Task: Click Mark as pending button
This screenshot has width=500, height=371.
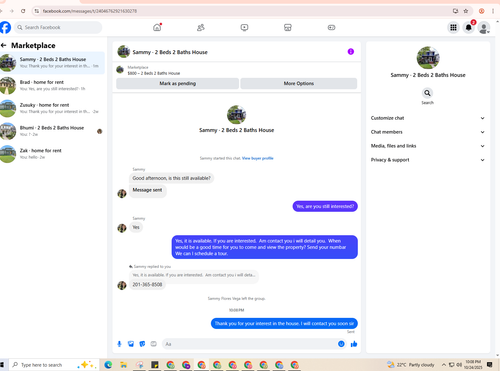Action: [x=177, y=83]
